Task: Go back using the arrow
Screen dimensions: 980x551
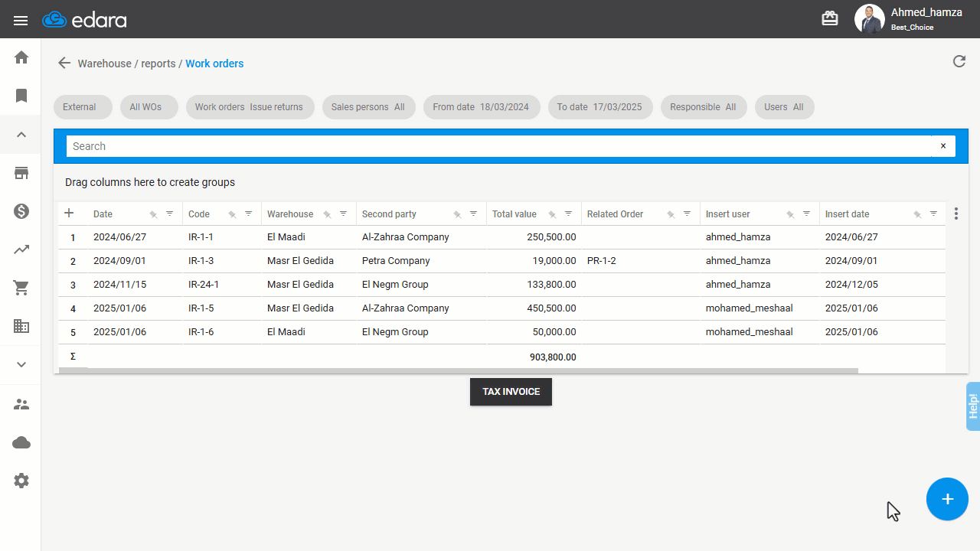Action: pos(64,64)
